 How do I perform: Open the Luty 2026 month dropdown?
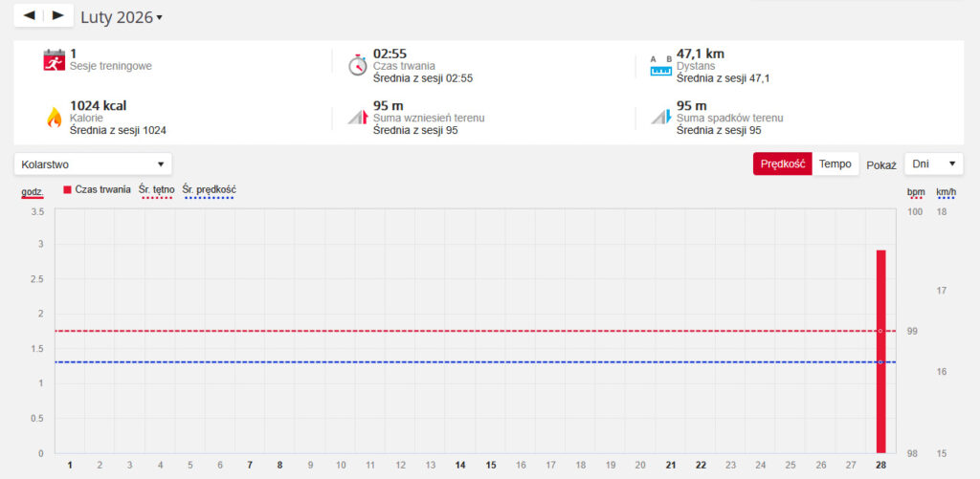tap(122, 17)
